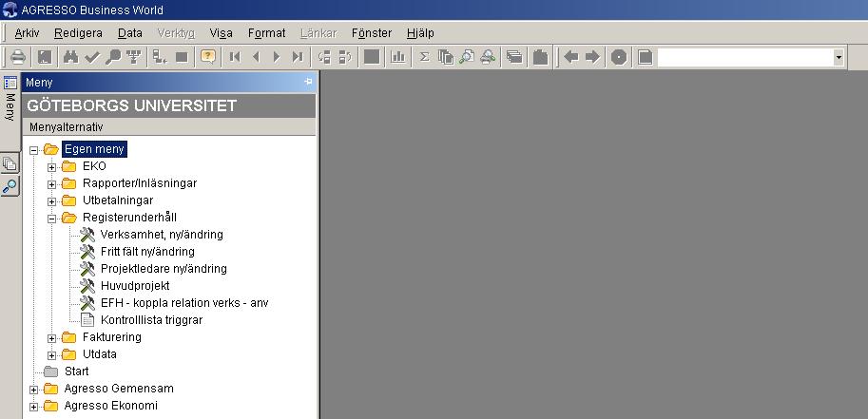The height and width of the screenshot is (419, 868).
Task: Click the Back arrow in the toolbar
Action: tap(571, 57)
